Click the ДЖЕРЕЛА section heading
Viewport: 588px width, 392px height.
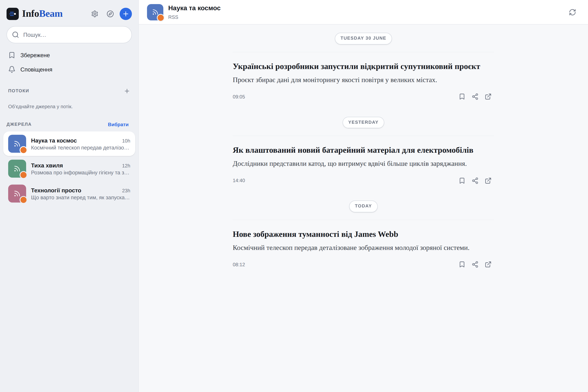pyautogui.click(x=19, y=124)
